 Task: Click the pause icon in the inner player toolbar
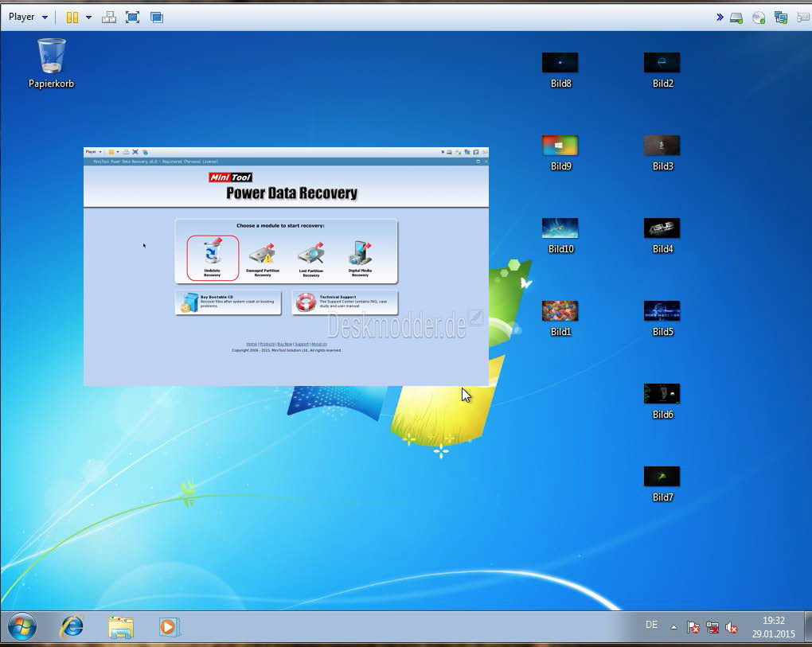[x=111, y=152]
